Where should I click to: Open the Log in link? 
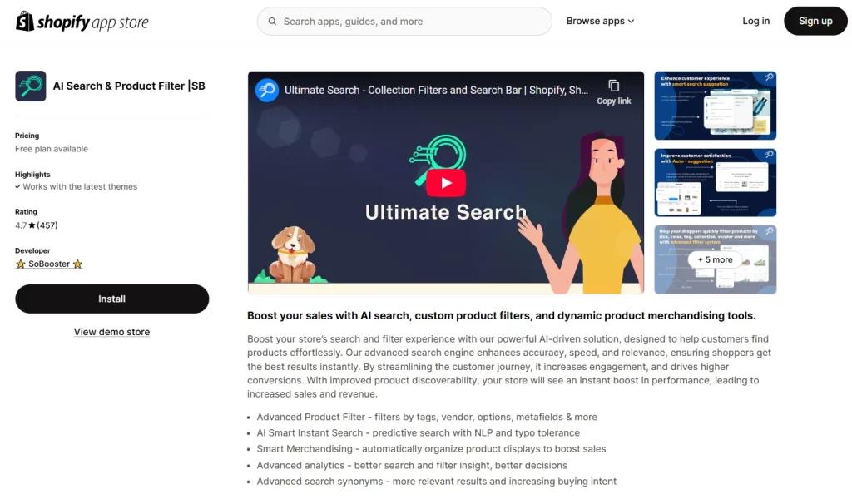755,21
